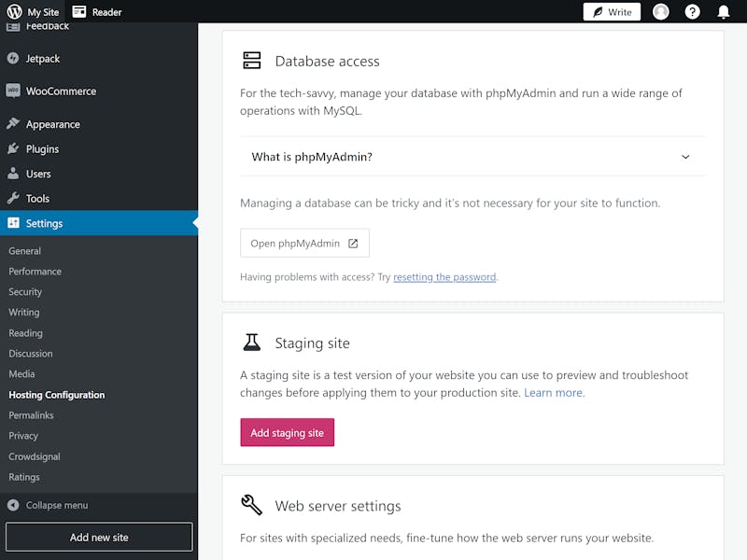Open the Reader icon in top bar

point(79,11)
